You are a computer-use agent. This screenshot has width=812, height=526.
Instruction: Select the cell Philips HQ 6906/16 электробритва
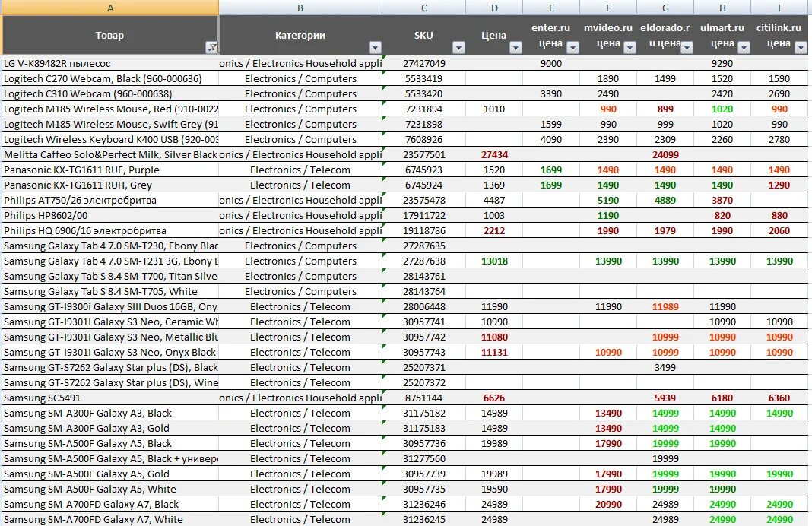pyautogui.click(x=110, y=230)
